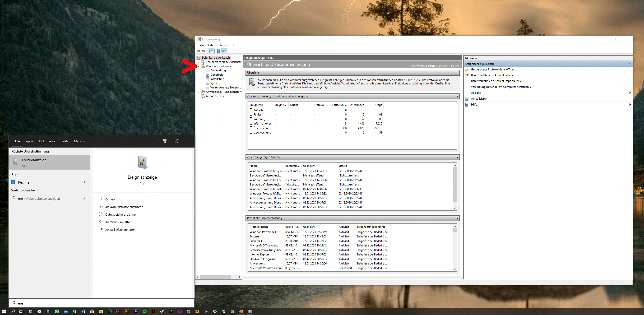Viewport: 644px width, 315px height.
Task: Expand the Warnung event type row
Action: pos(251,119)
